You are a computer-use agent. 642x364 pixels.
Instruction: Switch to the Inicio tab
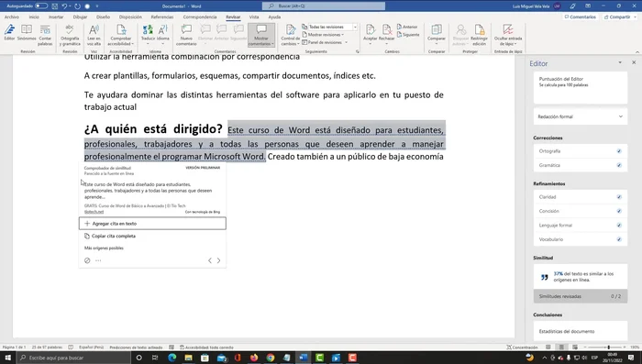point(34,17)
